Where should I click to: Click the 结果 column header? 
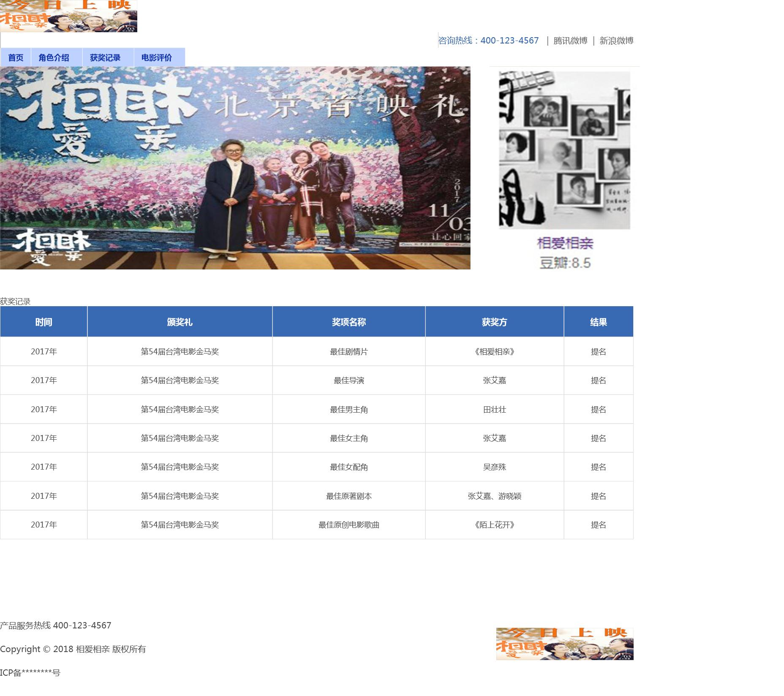598,322
